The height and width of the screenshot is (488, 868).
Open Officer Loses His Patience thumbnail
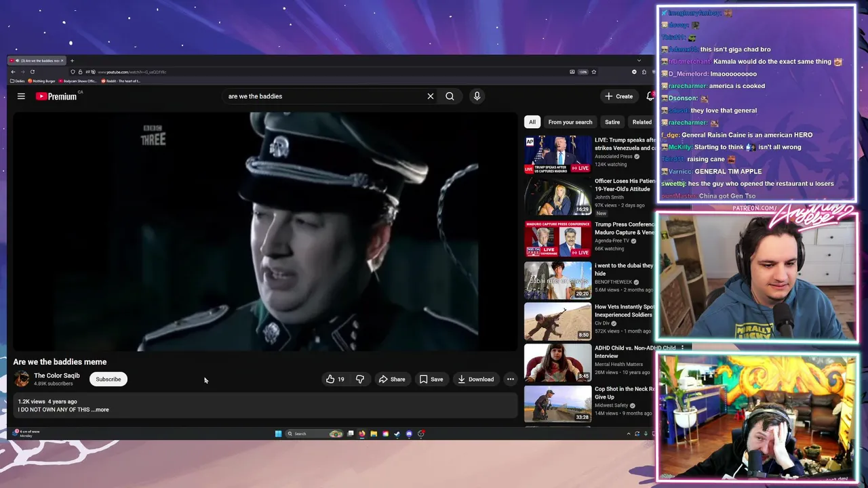(x=557, y=196)
